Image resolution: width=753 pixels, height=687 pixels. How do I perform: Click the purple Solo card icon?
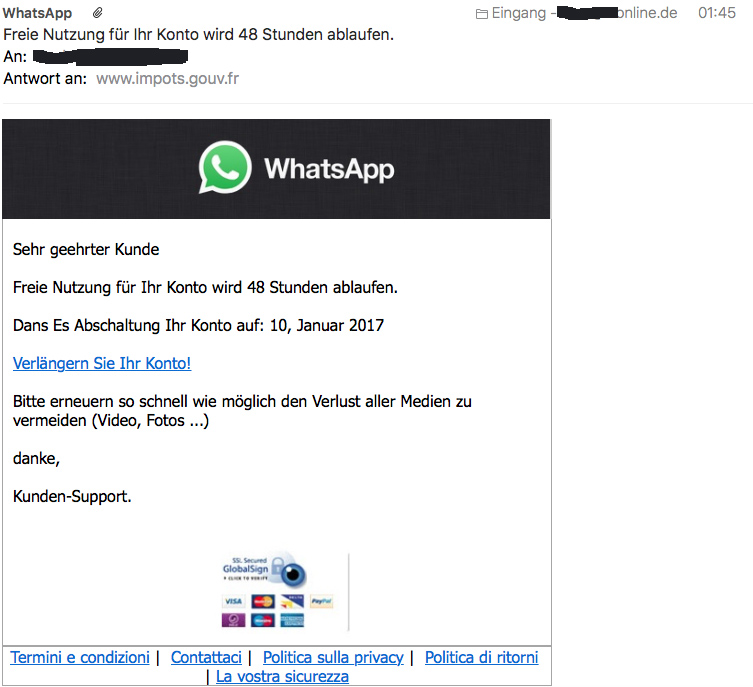(233, 620)
